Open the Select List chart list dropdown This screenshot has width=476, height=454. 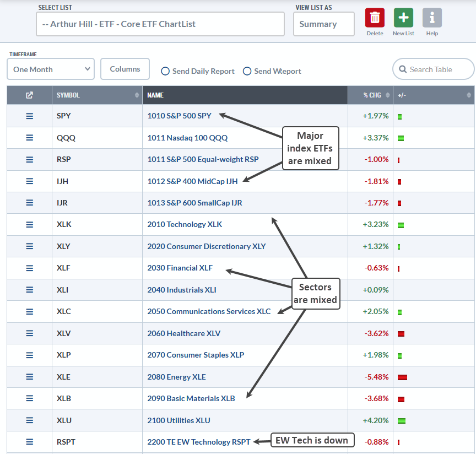coord(160,24)
